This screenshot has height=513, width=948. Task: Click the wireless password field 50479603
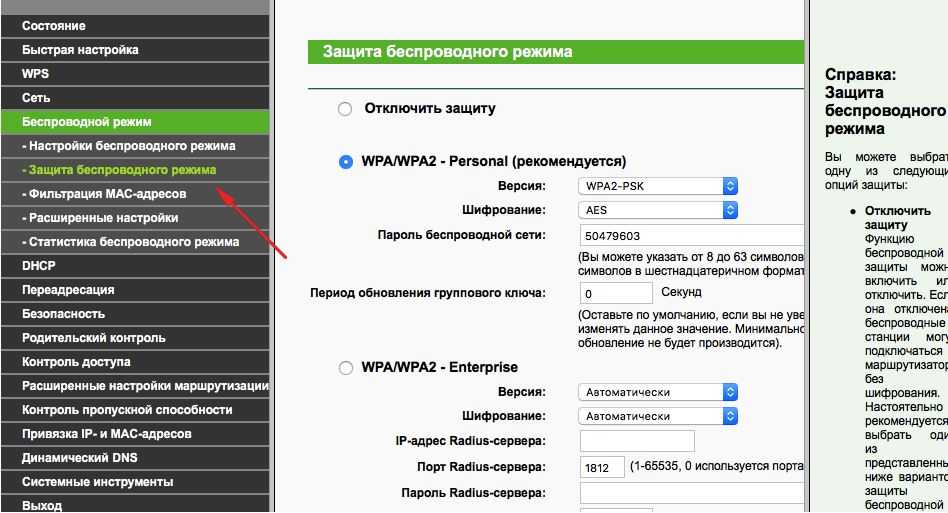pos(690,236)
